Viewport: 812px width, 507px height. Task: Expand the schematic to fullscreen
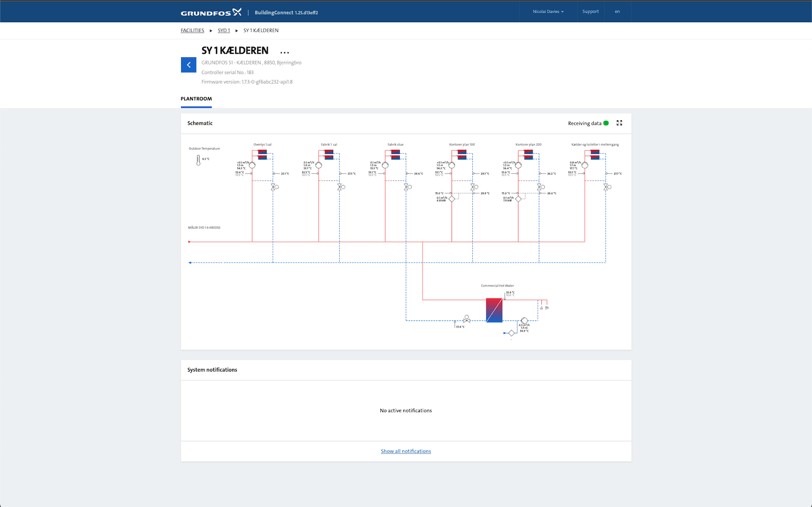point(619,123)
